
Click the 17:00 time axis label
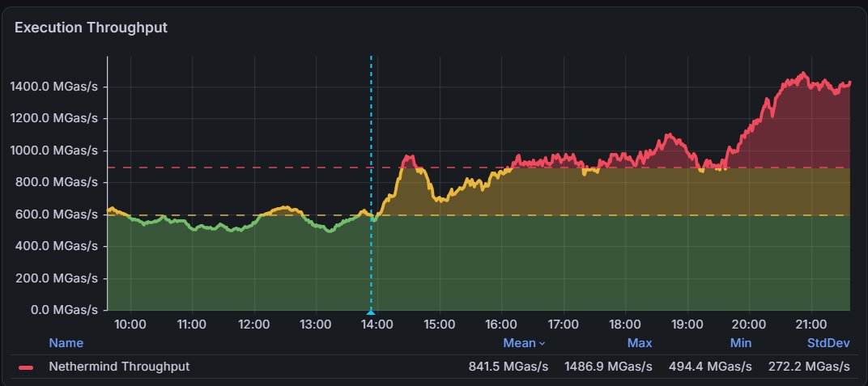564,324
